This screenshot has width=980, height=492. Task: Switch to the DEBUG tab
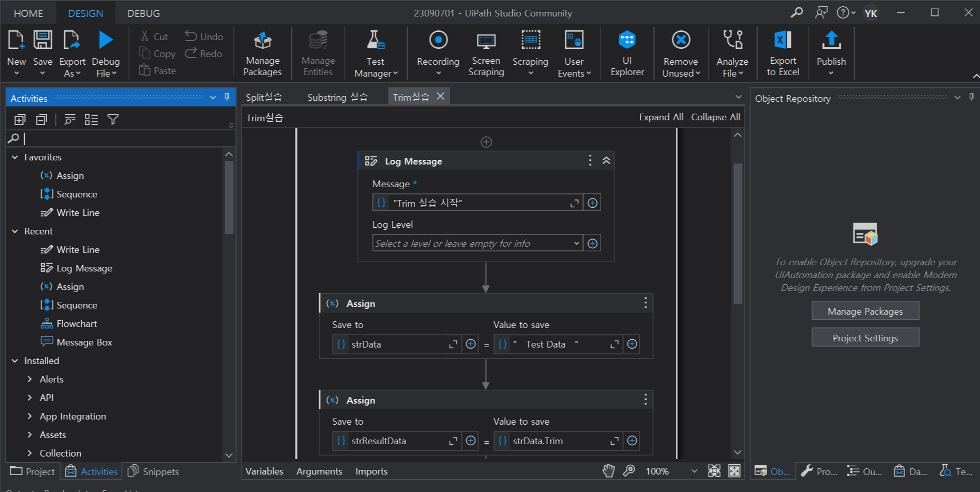tap(143, 13)
